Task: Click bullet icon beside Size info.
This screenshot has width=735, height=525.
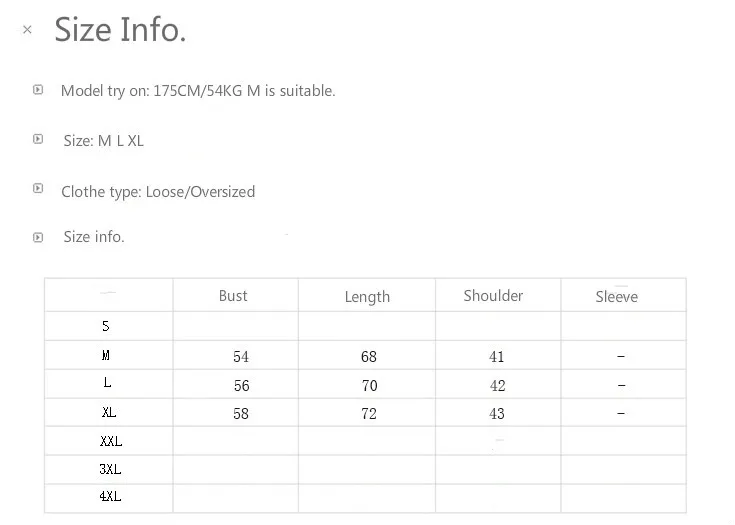Action: pyautogui.click(x=38, y=238)
